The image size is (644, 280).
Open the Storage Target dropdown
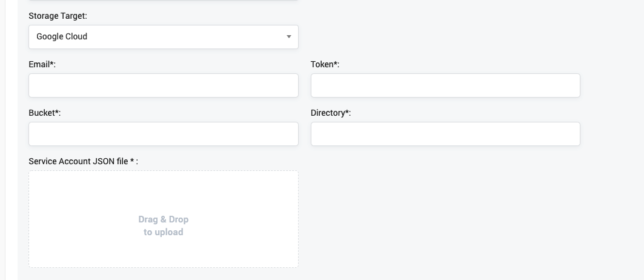(x=164, y=37)
